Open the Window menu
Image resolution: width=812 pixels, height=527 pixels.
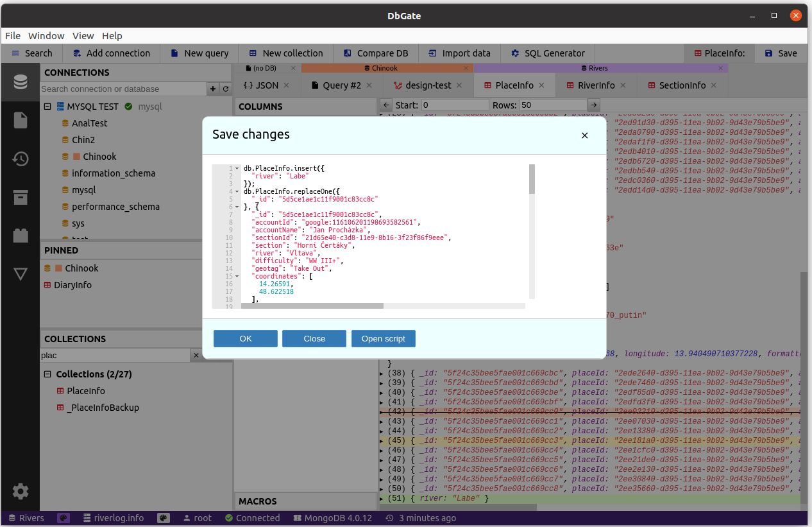click(x=46, y=36)
